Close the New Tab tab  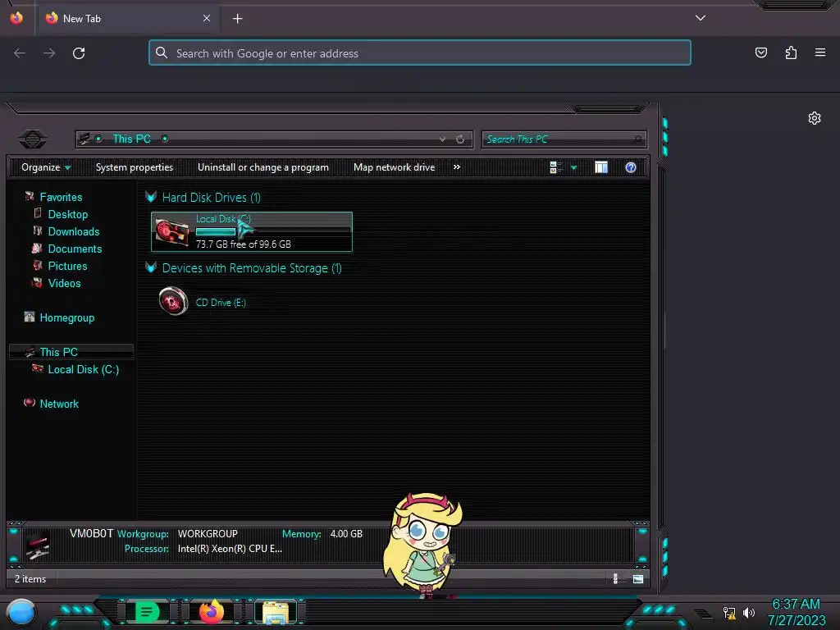206,18
